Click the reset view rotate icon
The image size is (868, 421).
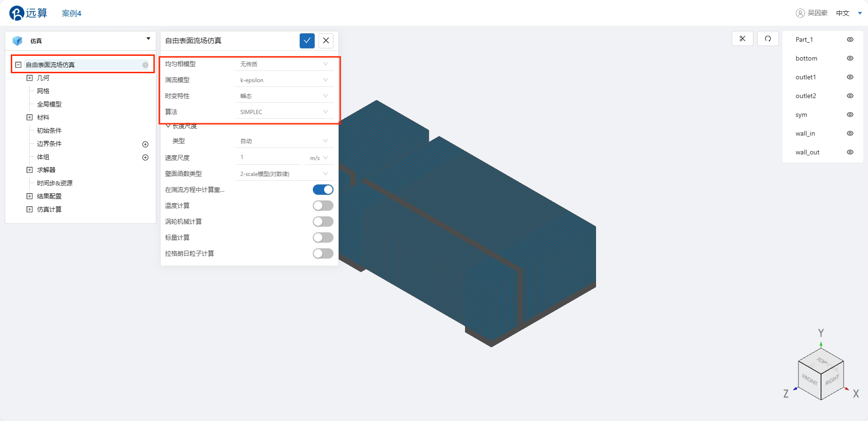click(768, 38)
